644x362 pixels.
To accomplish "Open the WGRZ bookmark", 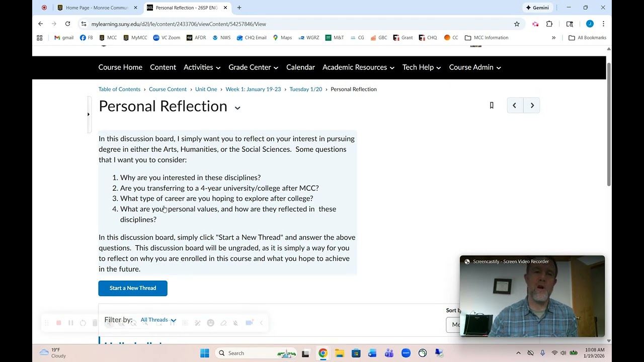I will point(308,38).
